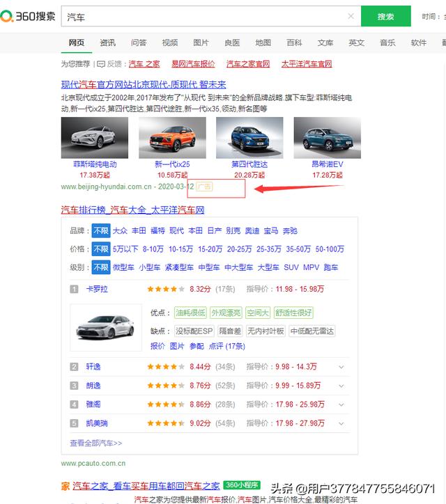
Task: Switch to the 英文 tab
Action: click(x=357, y=42)
